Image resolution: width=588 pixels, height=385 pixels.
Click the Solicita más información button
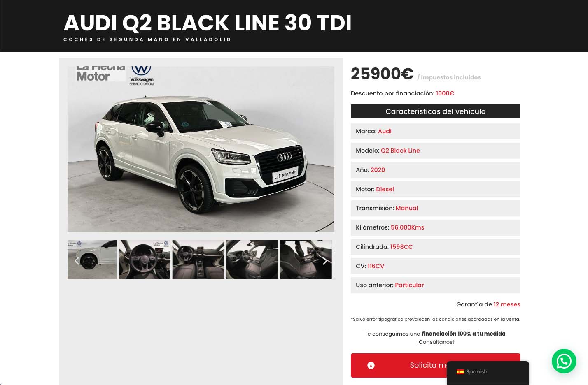tap(436, 365)
